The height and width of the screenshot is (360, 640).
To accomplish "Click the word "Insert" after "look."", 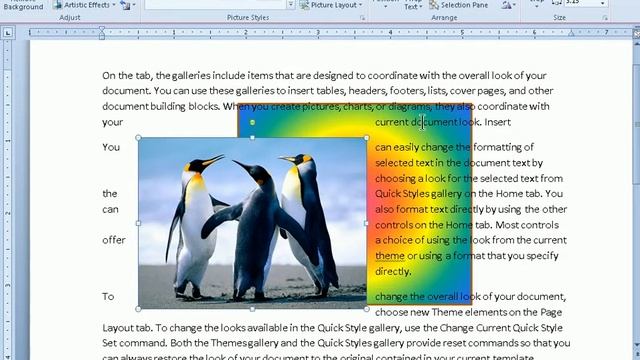I will pyautogui.click(x=498, y=122).
